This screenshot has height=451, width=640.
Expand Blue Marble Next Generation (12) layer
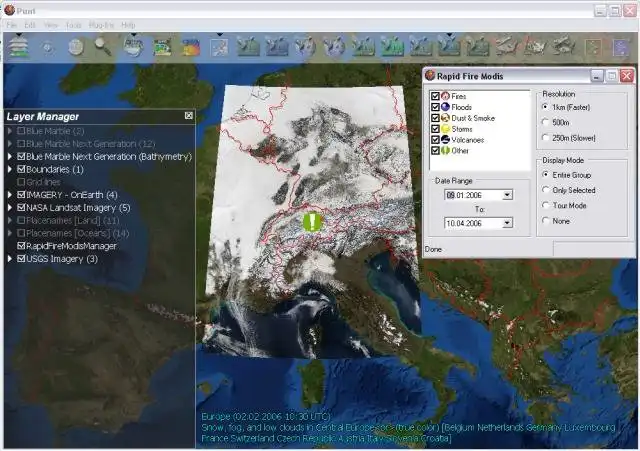coord(10,144)
